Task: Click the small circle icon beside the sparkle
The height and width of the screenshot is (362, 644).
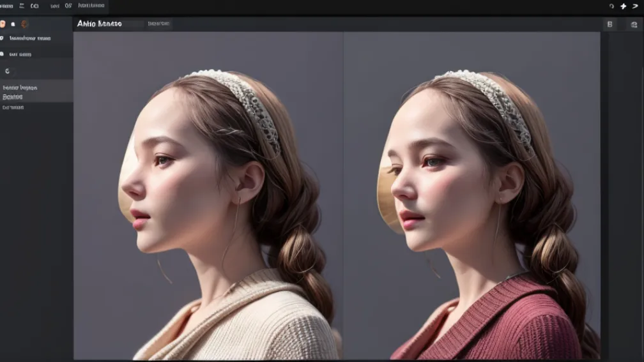Action: [x=611, y=6]
